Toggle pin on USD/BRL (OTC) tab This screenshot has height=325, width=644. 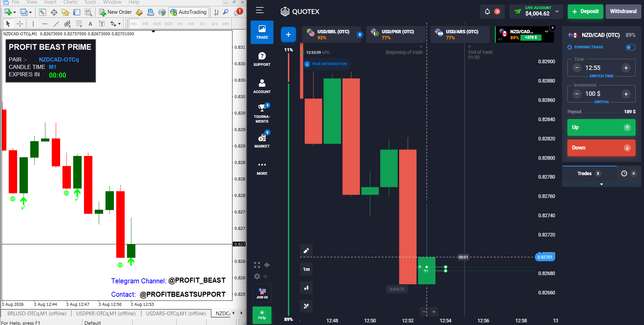(x=360, y=35)
